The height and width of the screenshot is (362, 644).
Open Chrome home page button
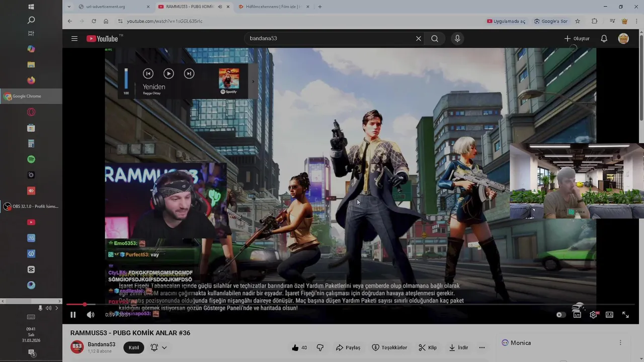[106, 21]
